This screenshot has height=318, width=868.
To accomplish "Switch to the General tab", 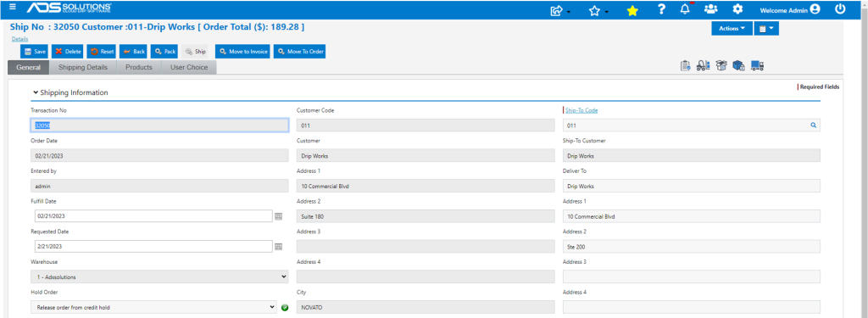I will (29, 67).
